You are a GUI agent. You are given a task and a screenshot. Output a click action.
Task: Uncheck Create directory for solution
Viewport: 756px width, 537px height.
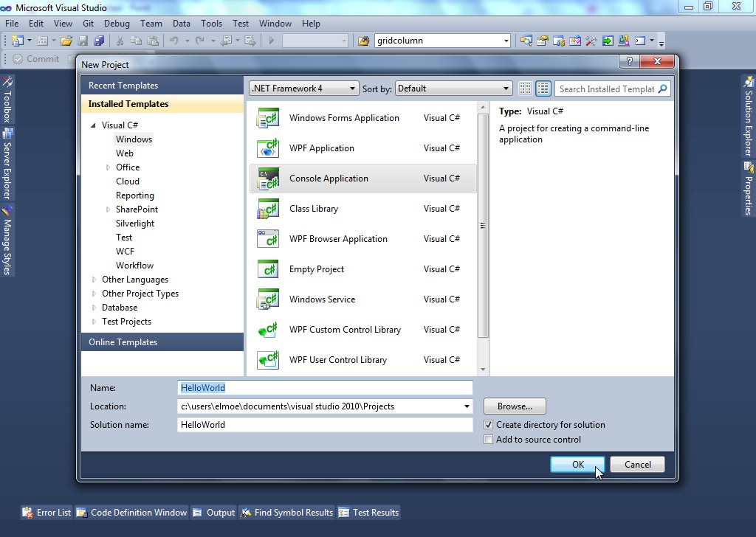(x=488, y=425)
